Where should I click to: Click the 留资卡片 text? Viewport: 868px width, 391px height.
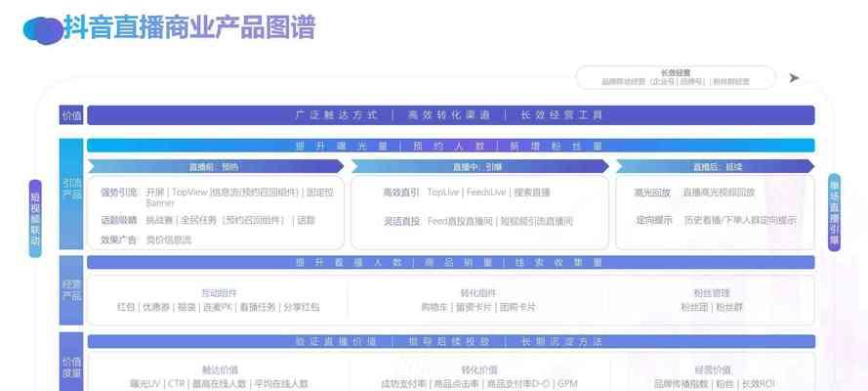click(473, 307)
